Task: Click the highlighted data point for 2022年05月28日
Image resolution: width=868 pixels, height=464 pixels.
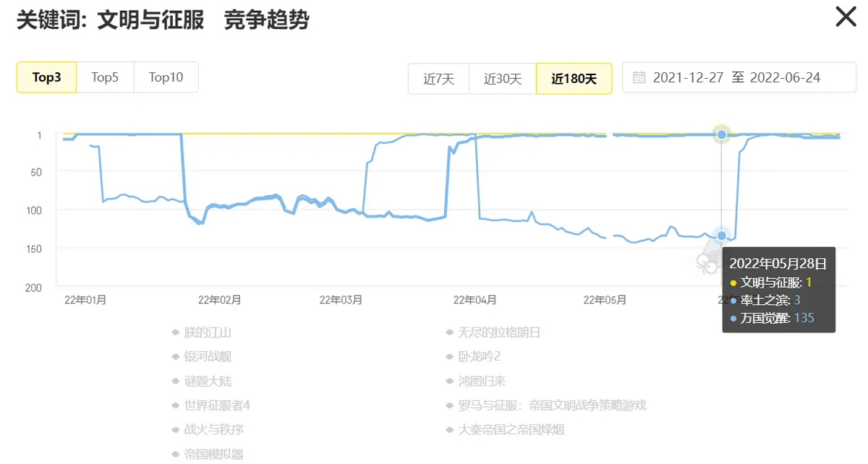Action: [x=721, y=134]
